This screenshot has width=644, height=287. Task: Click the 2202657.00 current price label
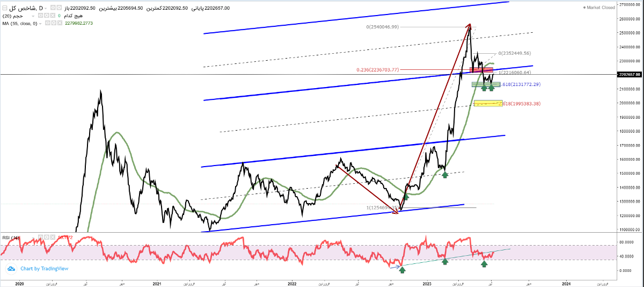[x=630, y=75]
